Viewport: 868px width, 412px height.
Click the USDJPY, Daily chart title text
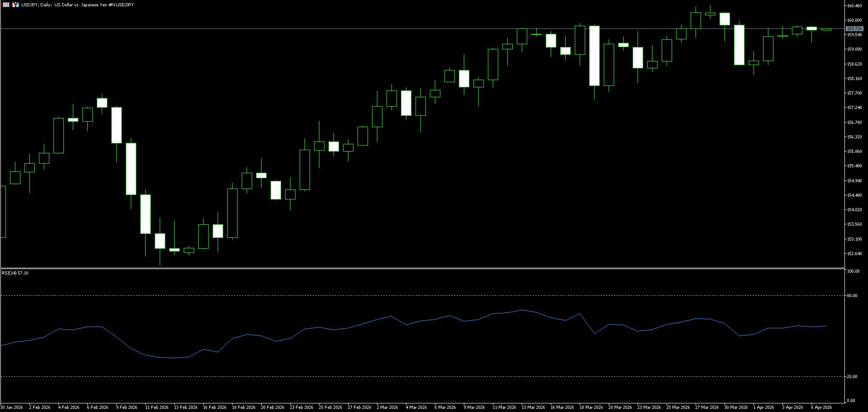pyautogui.click(x=77, y=5)
